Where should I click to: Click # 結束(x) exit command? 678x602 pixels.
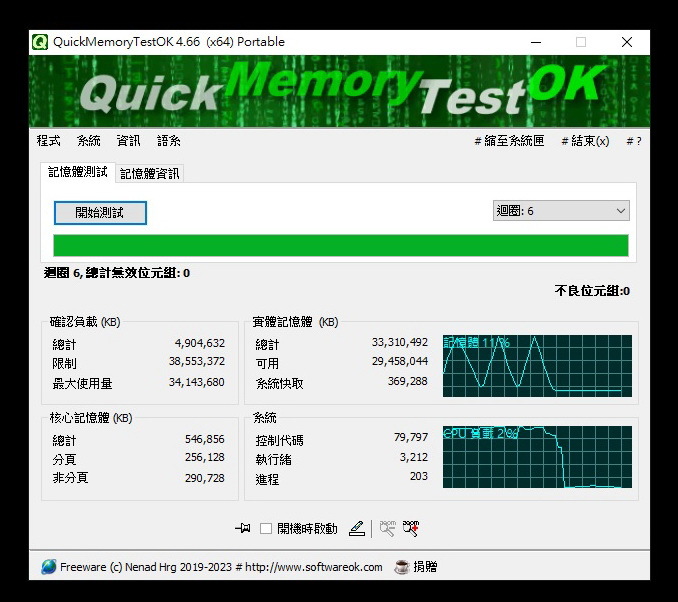coord(585,141)
